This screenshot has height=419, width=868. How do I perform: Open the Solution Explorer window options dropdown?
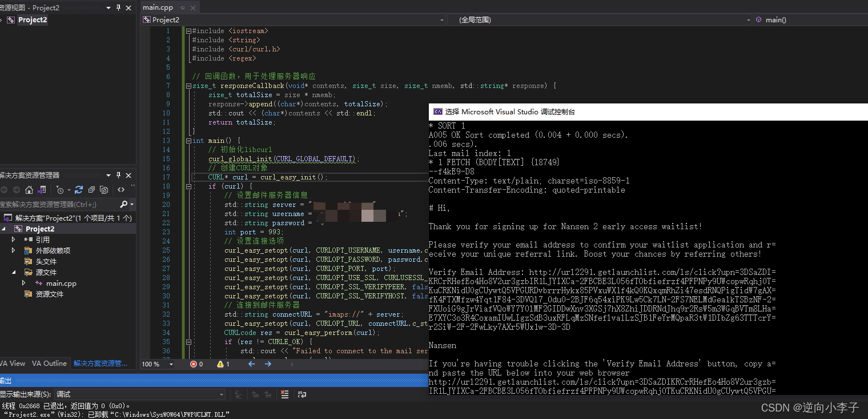click(109, 175)
